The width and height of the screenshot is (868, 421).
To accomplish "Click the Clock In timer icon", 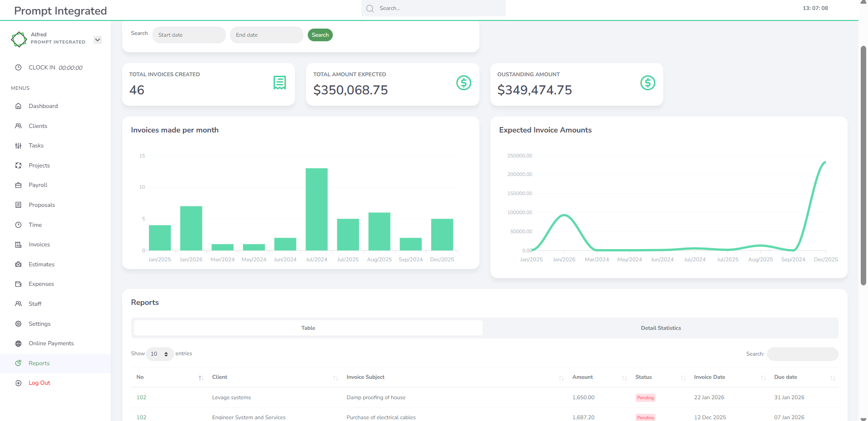I will tap(18, 68).
